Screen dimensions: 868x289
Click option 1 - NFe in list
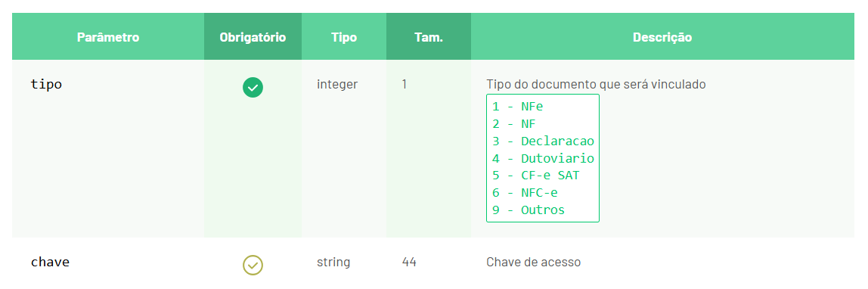[522, 107]
